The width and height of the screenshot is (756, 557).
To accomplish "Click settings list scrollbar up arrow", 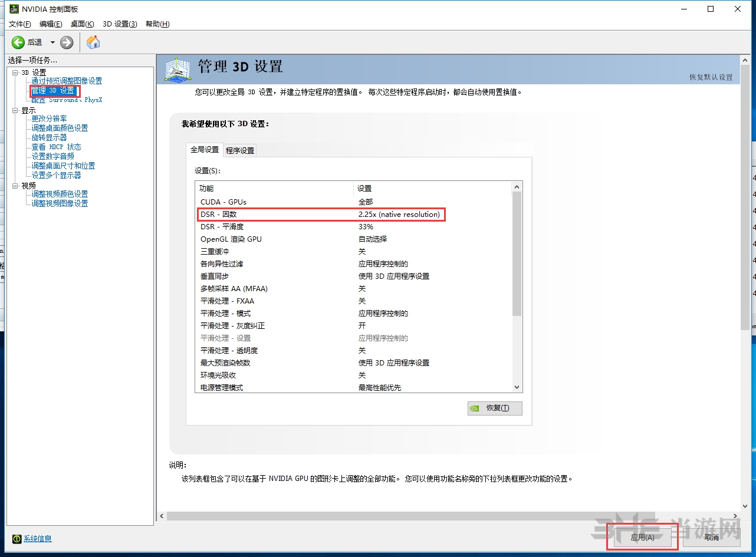I will coord(517,187).
